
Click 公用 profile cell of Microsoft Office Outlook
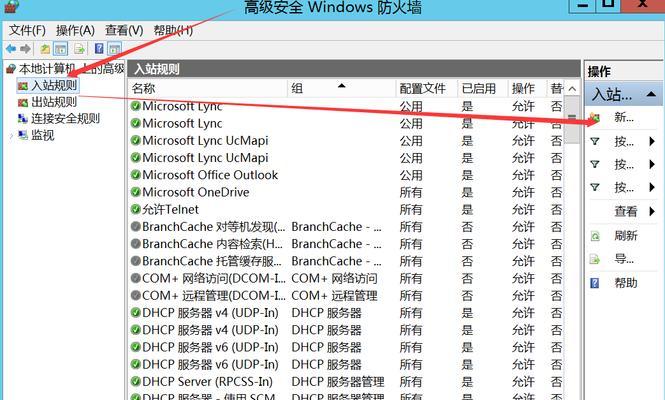[x=411, y=175]
